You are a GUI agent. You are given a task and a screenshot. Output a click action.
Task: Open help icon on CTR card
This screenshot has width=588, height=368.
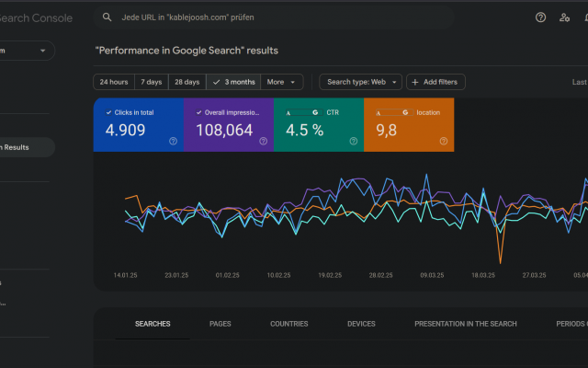[353, 141]
